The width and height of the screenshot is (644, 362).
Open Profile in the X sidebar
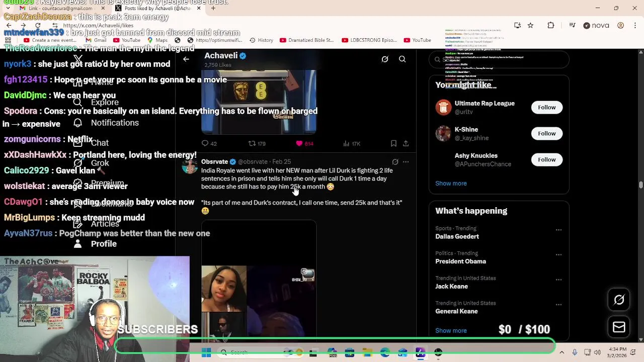pyautogui.click(x=95, y=244)
